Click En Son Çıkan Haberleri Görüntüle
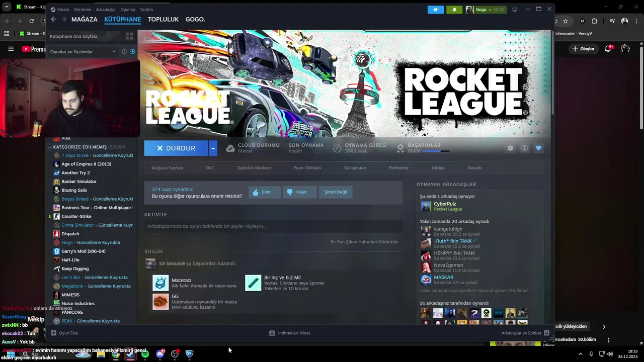The width and height of the screenshot is (644, 362). tap(364, 242)
